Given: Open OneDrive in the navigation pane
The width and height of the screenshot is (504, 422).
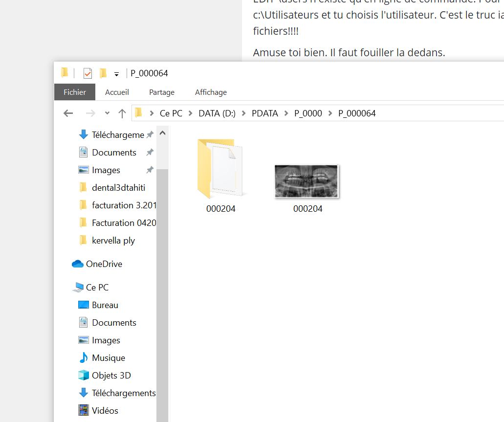Looking at the screenshot, I should (x=104, y=264).
